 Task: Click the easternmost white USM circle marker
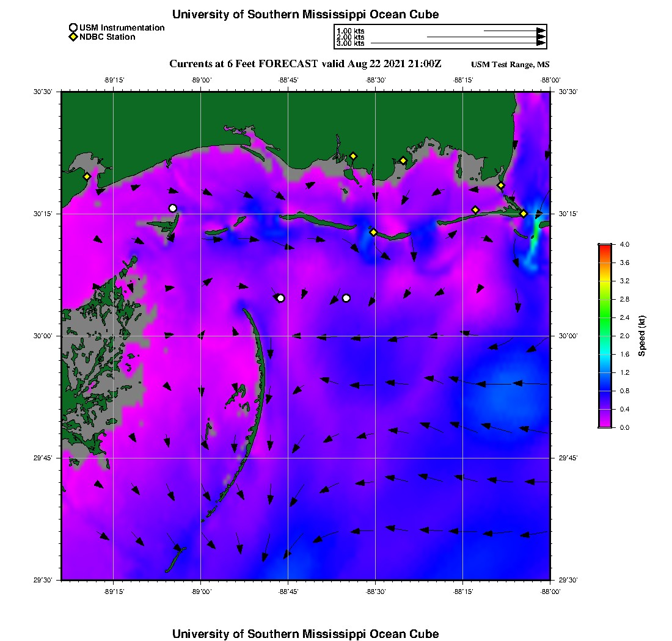coord(346,298)
